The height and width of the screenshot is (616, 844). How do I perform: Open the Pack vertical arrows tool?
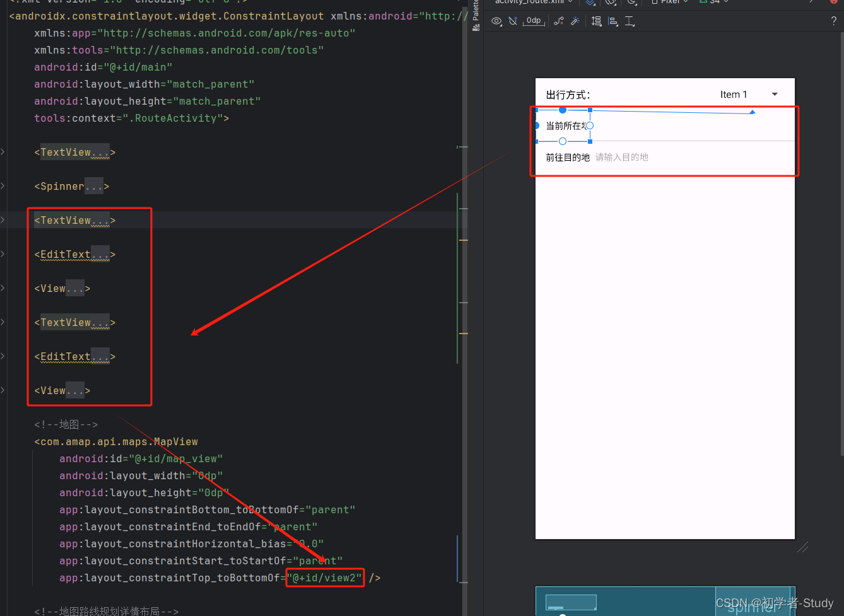596,21
